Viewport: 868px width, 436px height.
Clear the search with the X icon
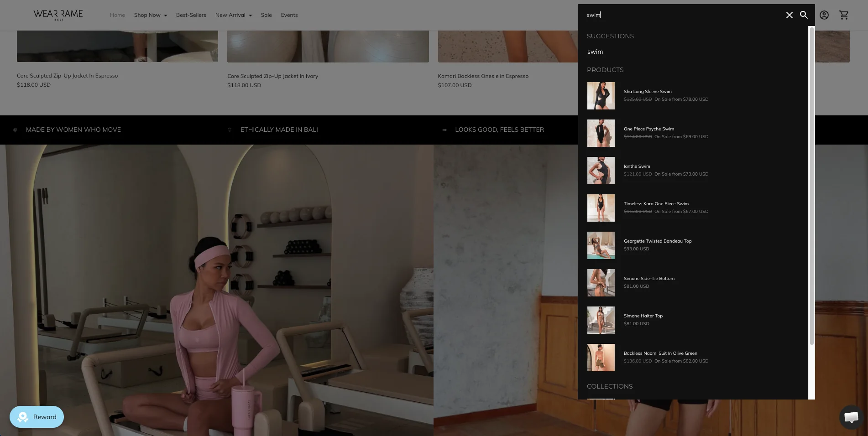(x=789, y=15)
